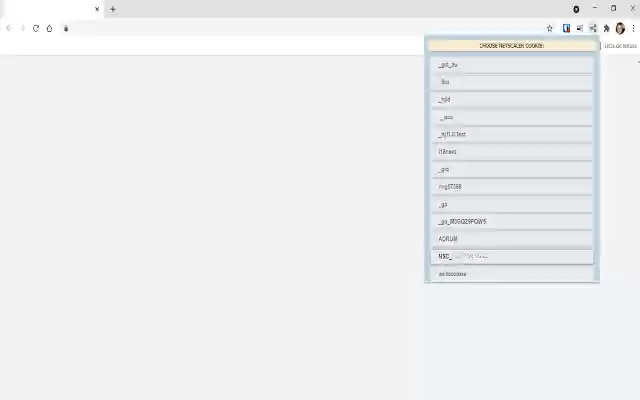Reload the current page
The image size is (640, 400).
36,28
